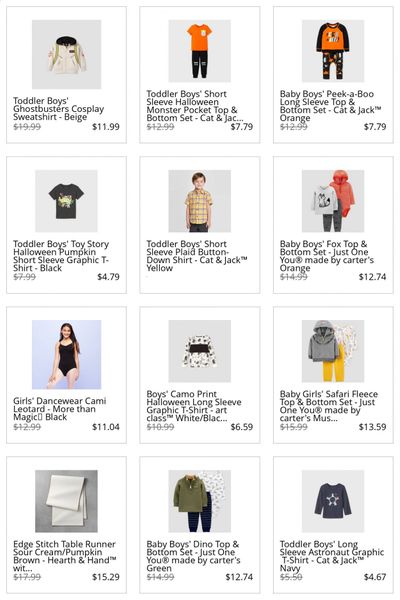Open the Peek-a-Boo Long Sleeve set image
This screenshot has height=600, width=400.
tap(333, 51)
